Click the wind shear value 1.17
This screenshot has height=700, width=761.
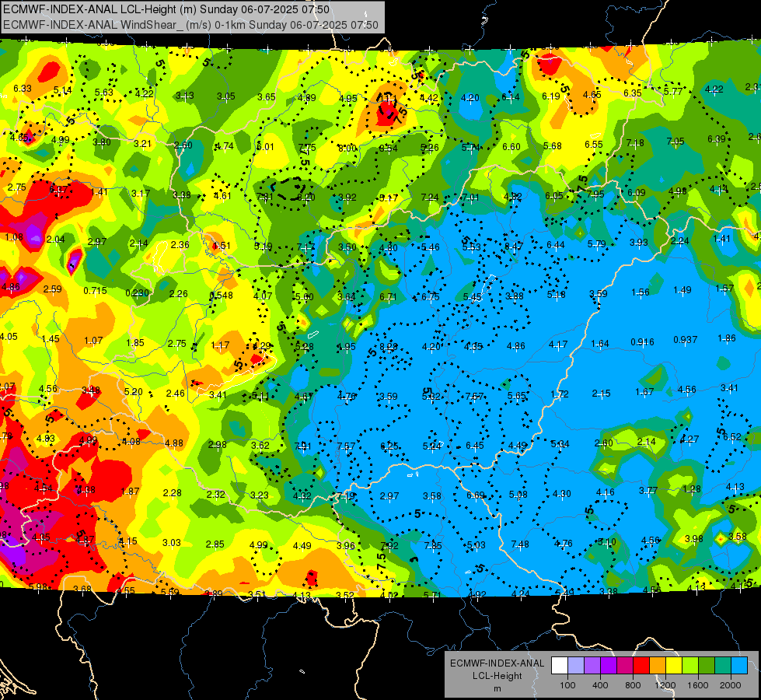[x=220, y=345]
